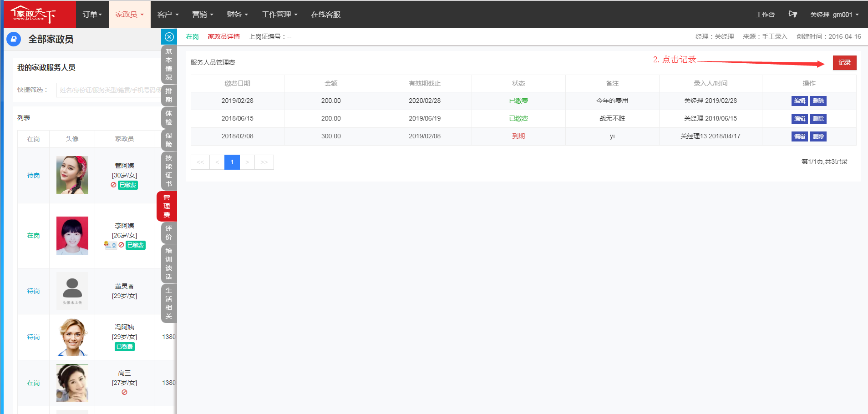Go to first page with << button
The width and height of the screenshot is (868, 414).
(200, 162)
